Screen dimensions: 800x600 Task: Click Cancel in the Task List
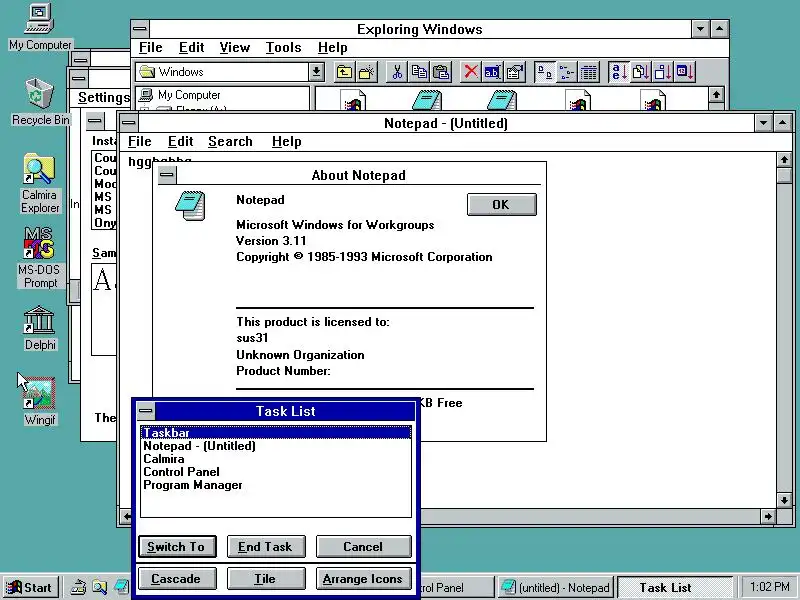(x=363, y=546)
